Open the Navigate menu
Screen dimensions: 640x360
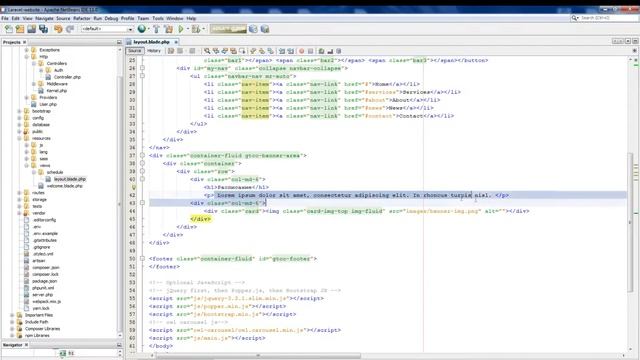click(x=44, y=18)
